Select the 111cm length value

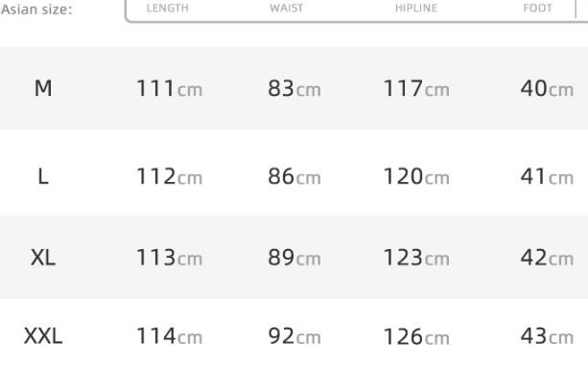(x=170, y=89)
